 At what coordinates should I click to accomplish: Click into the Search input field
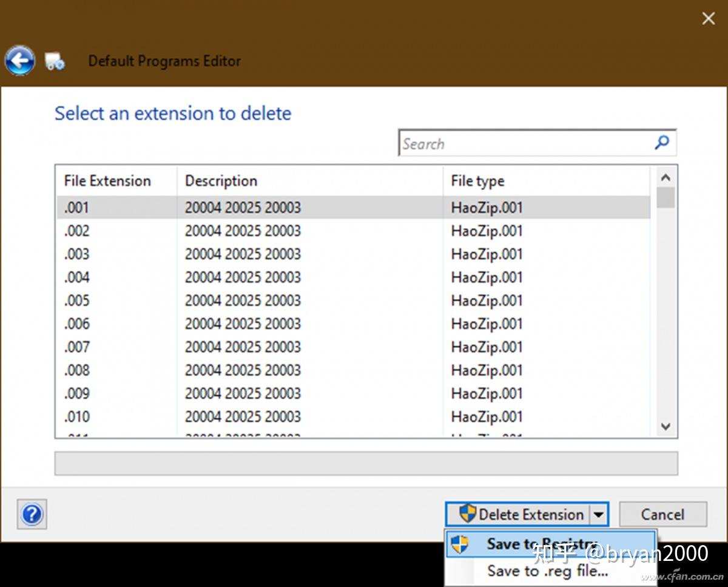pyautogui.click(x=527, y=144)
